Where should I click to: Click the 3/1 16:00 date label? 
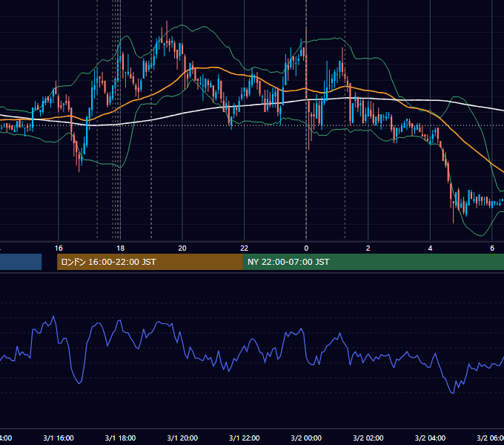click(59, 438)
